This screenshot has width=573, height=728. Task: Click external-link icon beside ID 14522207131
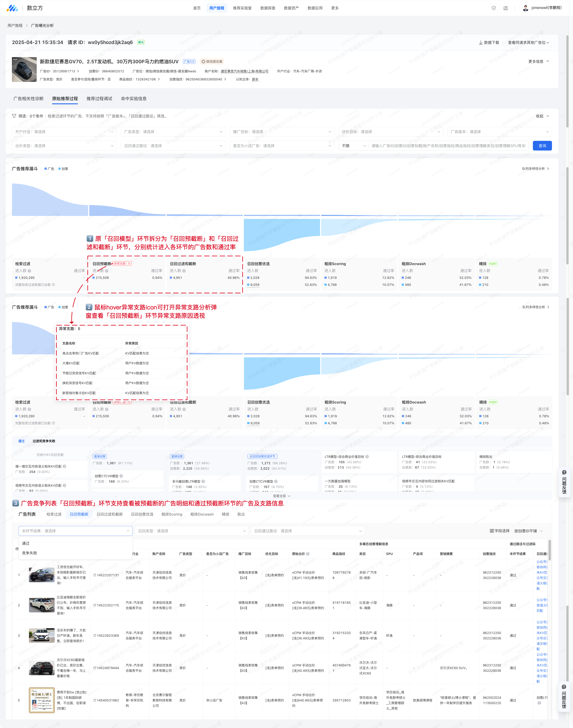pos(95,575)
